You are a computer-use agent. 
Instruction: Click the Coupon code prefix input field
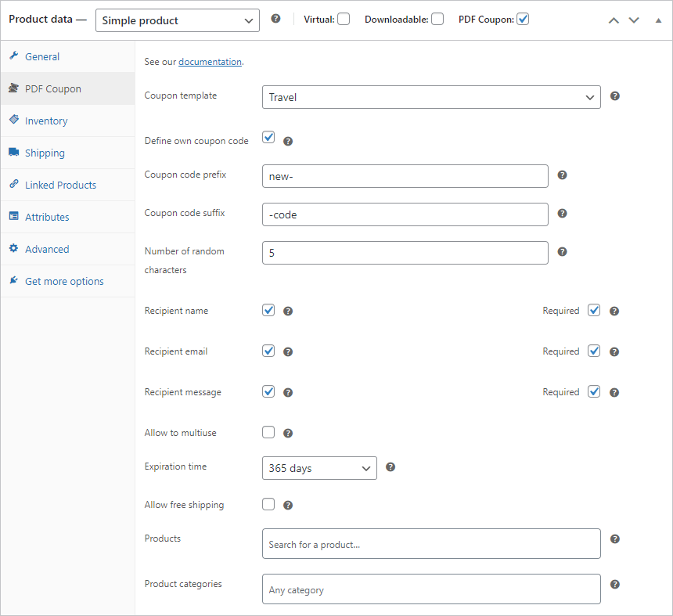point(405,176)
